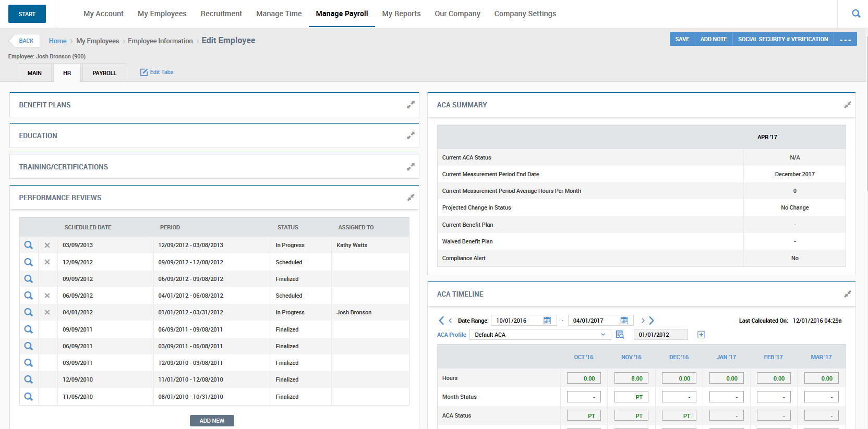This screenshot has height=429, width=868.
Task: Open the more actions ellipsis menu
Action: [x=846, y=40]
